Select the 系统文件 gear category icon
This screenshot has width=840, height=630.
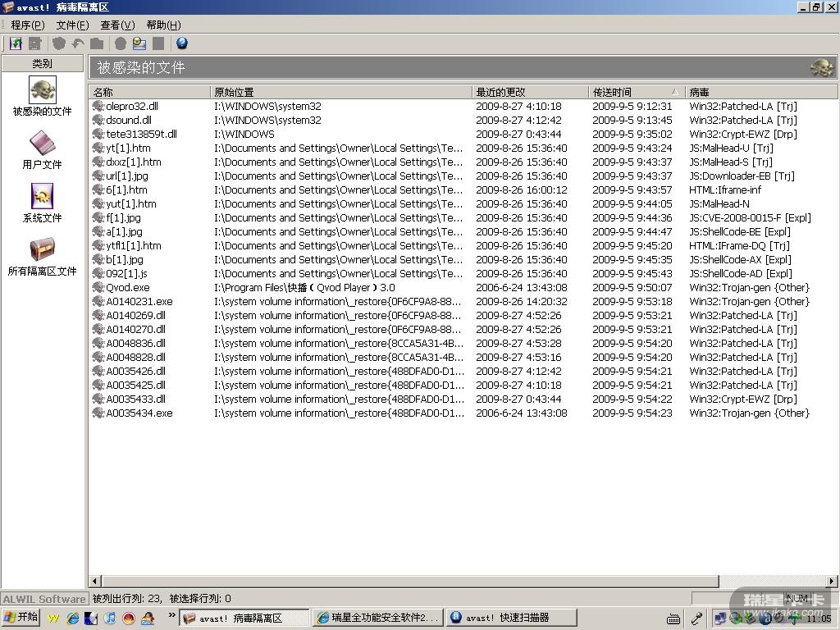43,197
